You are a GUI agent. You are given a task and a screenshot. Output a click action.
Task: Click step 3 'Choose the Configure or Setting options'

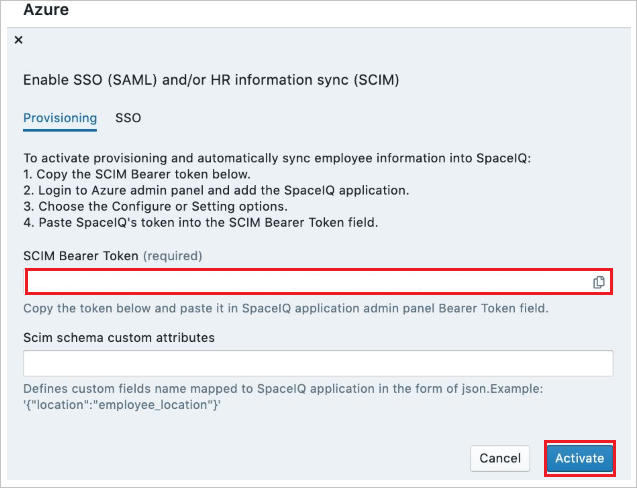coord(156,207)
